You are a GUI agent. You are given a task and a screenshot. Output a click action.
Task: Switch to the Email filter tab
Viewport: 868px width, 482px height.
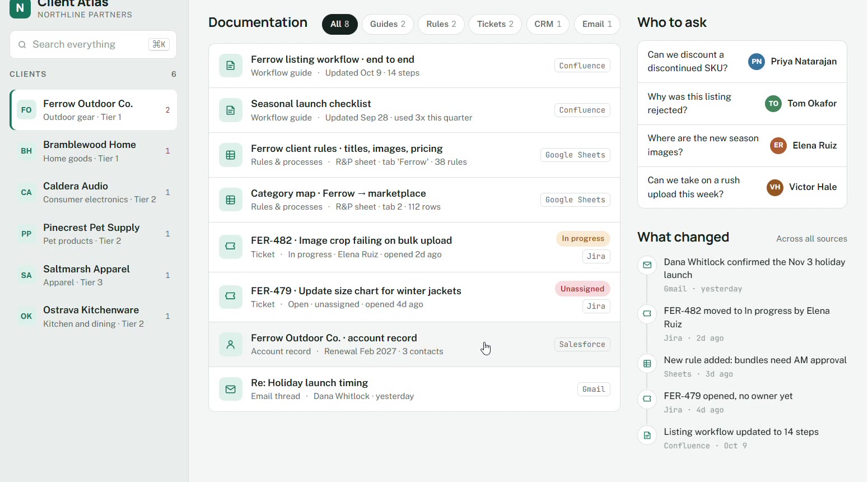(x=597, y=24)
